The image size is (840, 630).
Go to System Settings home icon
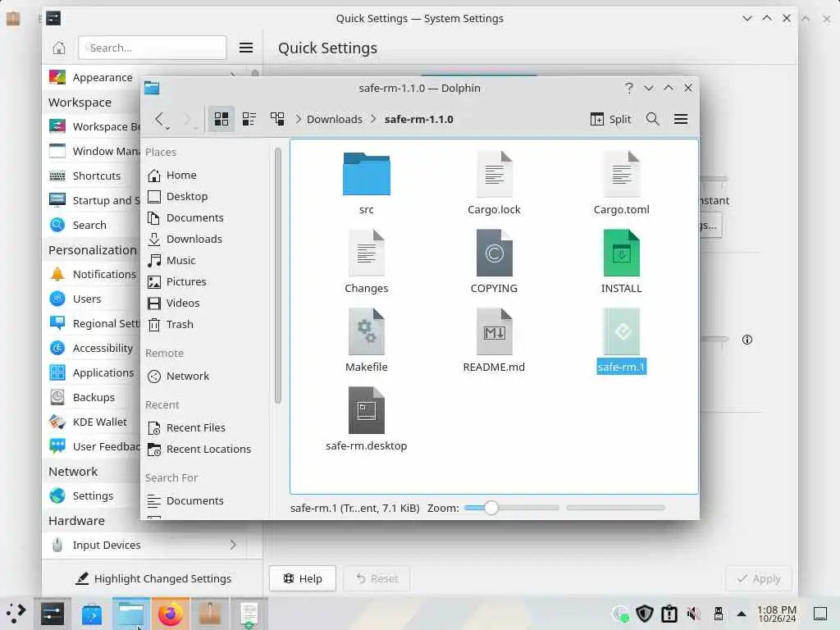pos(59,48)
